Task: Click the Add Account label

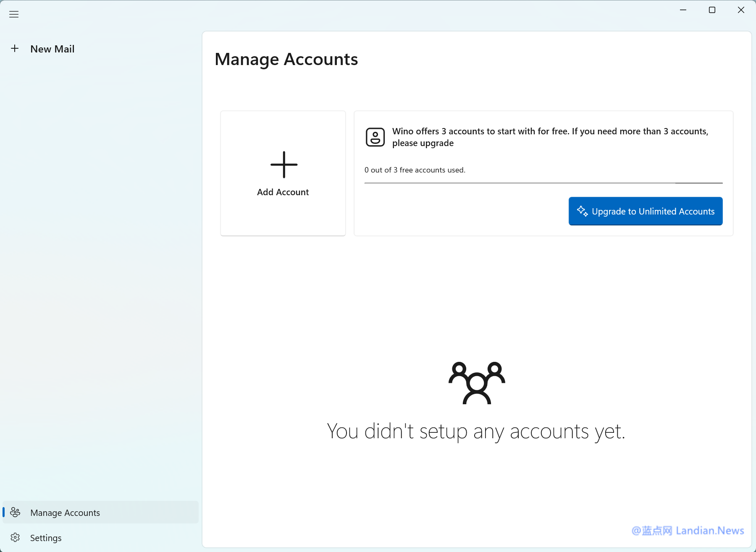Action: tap(283, 192)
